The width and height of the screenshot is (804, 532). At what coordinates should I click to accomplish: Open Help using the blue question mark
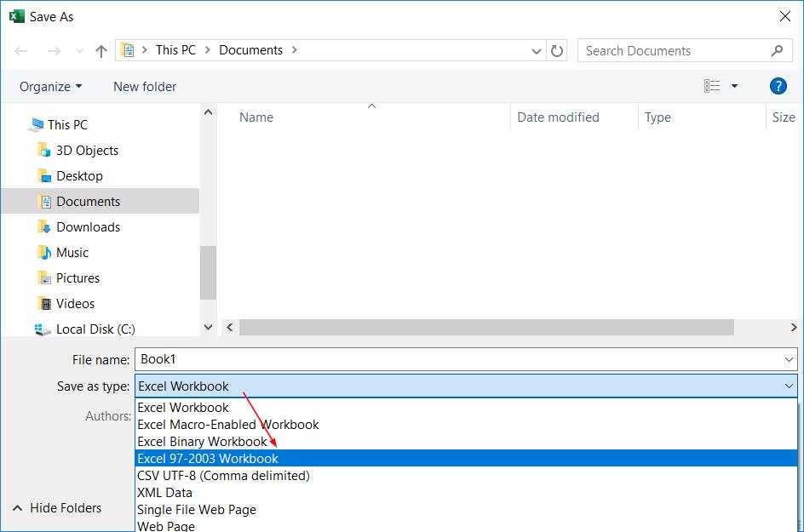(x=780, y=85)
